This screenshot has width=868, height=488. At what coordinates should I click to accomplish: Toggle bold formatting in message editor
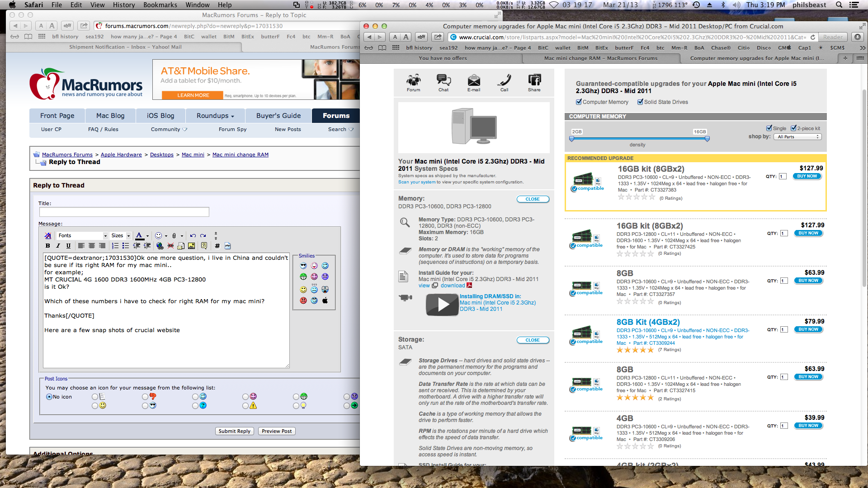(x=47, y=246)
